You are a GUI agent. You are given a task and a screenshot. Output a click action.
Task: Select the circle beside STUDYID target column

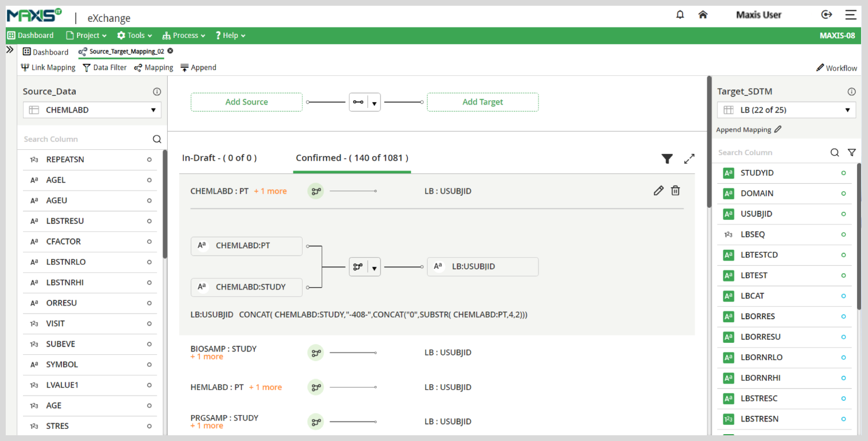pyautogui.click(x=843, y=173)
